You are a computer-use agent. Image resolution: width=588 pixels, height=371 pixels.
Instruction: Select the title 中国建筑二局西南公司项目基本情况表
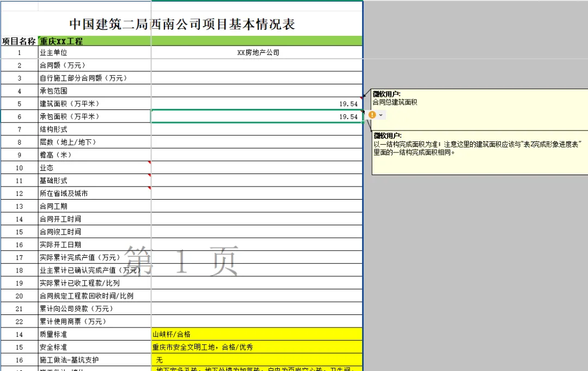[x=182, y=24]
